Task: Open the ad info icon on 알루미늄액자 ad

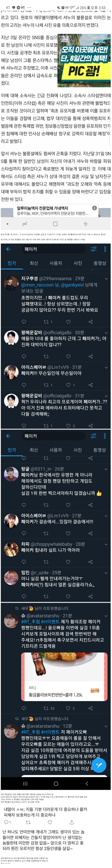Action: [x=94, y=208]
